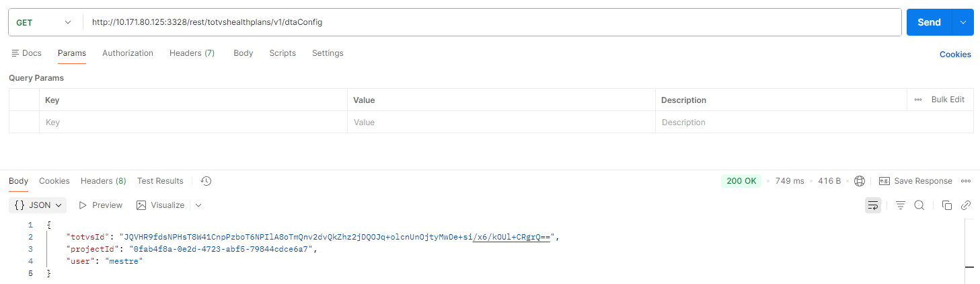The width and height of the screenshot is (980, 284).
Task: Click the link icon in response toolbar
Action: tap(966, 205)
